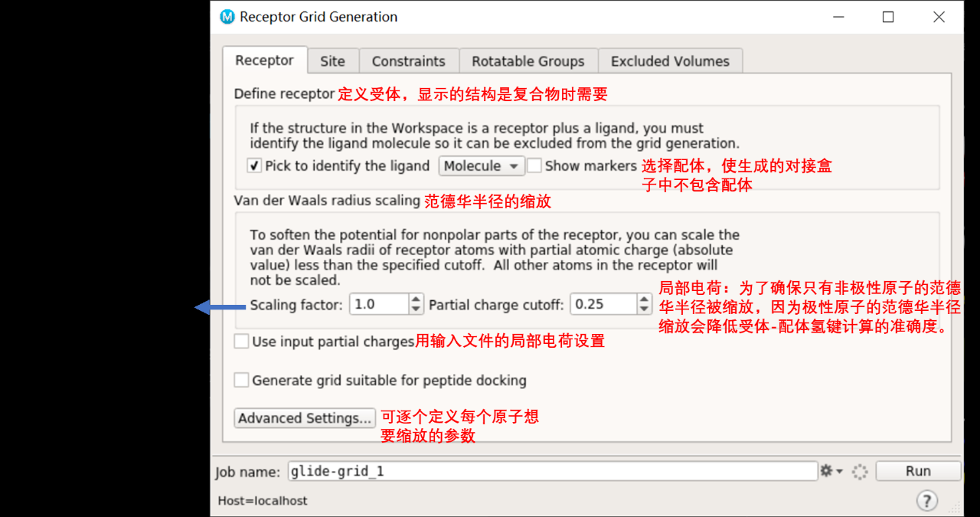
Task: Switch to the Receptor tab
Action: [264, 61]
